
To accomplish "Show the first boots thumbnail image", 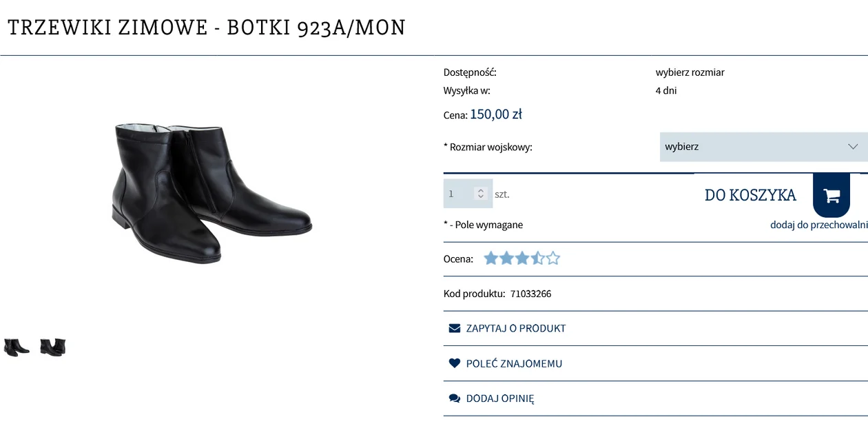I will [x=17, y=347].
